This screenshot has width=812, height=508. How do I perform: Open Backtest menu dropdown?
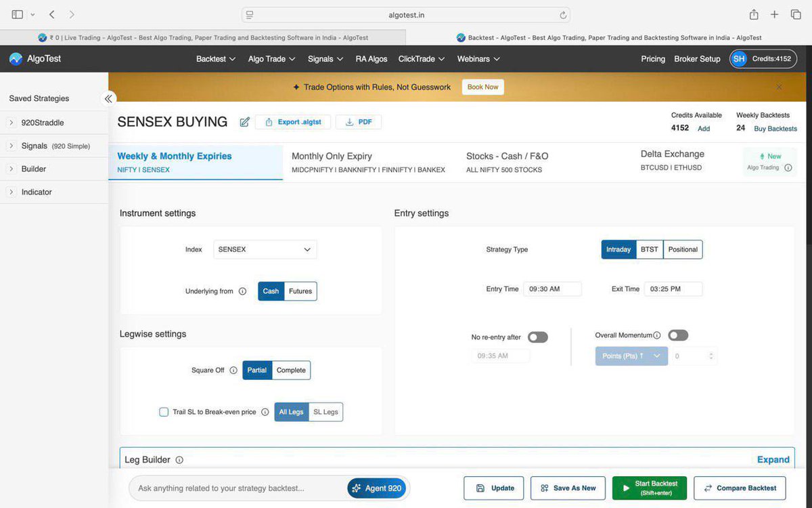click(216, 59)
